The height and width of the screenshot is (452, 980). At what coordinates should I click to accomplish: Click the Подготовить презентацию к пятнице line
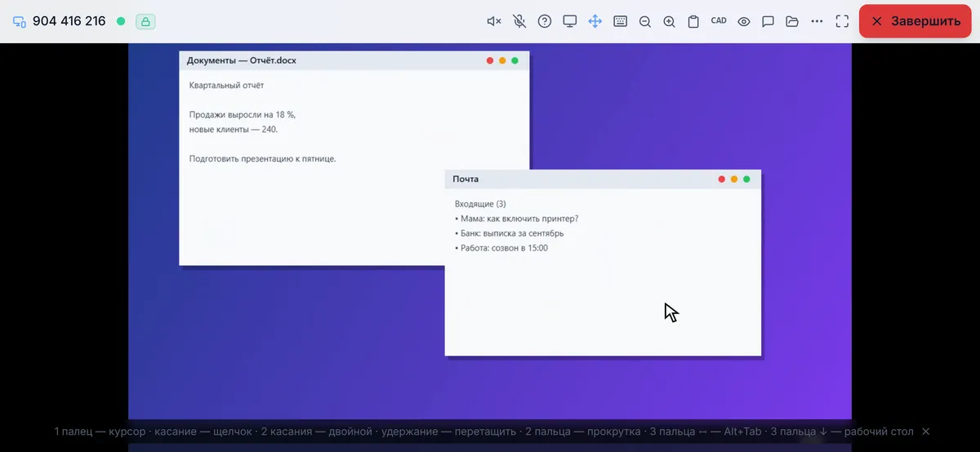[263, 159]
